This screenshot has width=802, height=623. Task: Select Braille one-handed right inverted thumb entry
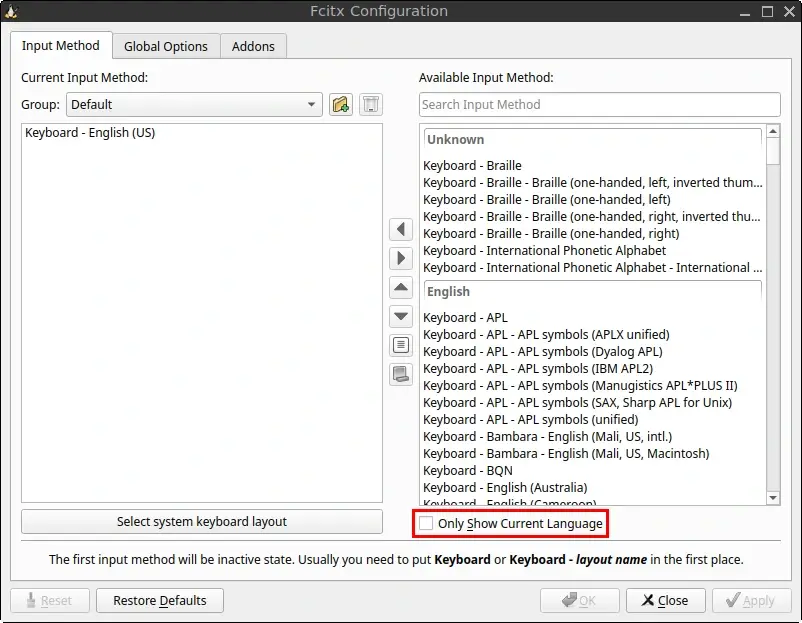[591, 216]
